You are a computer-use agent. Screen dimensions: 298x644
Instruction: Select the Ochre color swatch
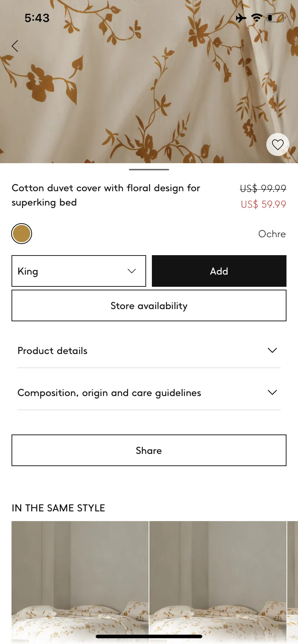[x=22, y=234]
